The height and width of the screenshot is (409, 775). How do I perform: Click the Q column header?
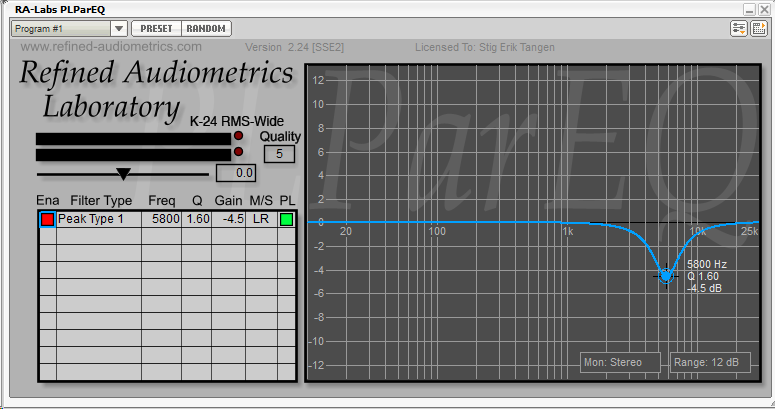pyautogui.click(x=197, y=201)
